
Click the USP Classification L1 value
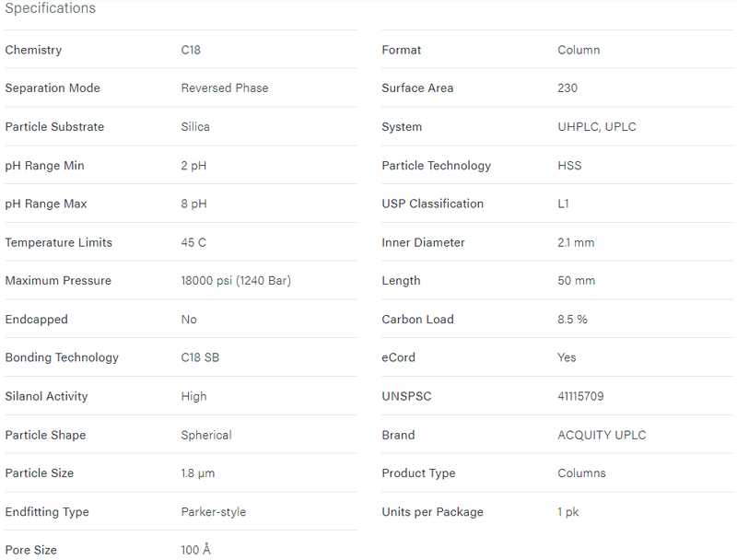click(x=564, y=204)
